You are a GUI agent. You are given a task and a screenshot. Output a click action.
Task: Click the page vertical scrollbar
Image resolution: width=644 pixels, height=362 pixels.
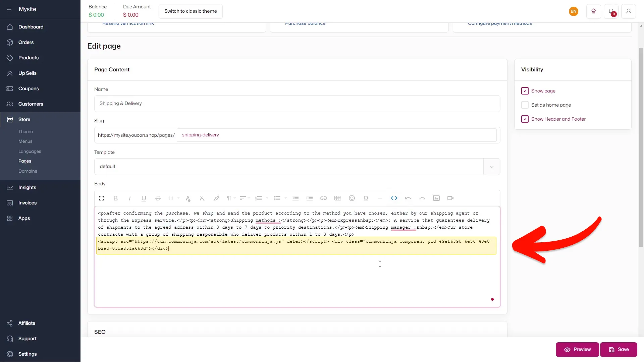point(641,147)
